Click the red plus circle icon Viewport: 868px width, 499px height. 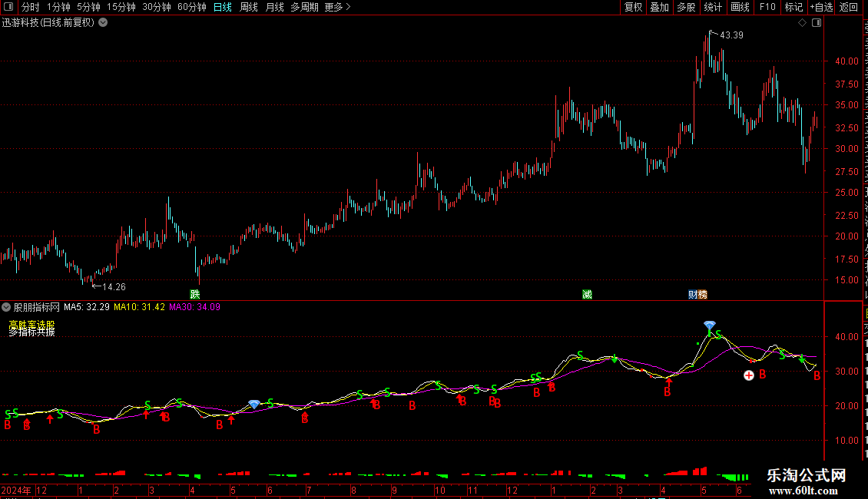[748, 375]
